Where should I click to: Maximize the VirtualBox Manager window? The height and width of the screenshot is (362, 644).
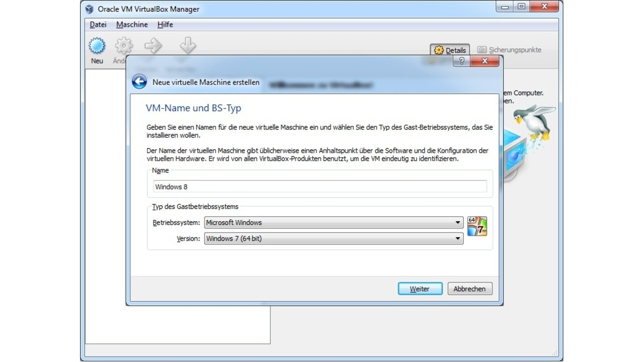click(x=521, y=6)
